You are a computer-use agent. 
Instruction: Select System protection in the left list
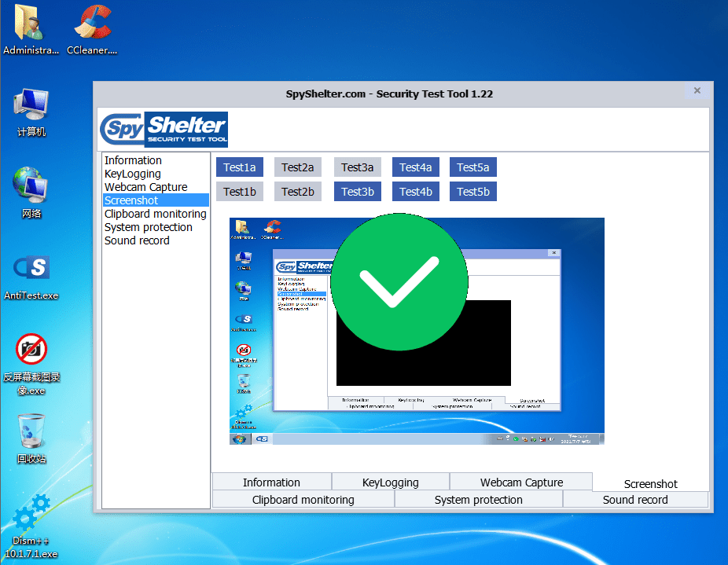point(156,227)
